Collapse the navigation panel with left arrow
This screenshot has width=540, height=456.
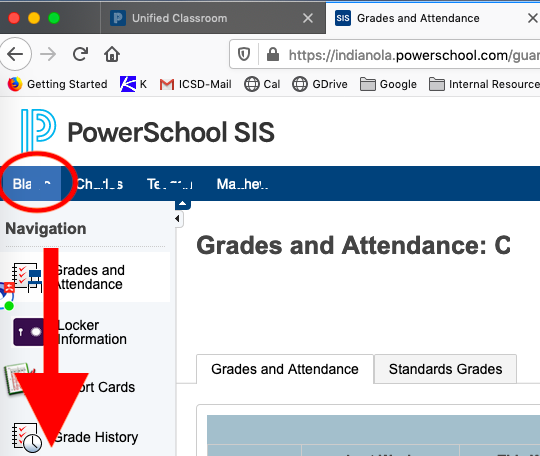pos(178,218)
